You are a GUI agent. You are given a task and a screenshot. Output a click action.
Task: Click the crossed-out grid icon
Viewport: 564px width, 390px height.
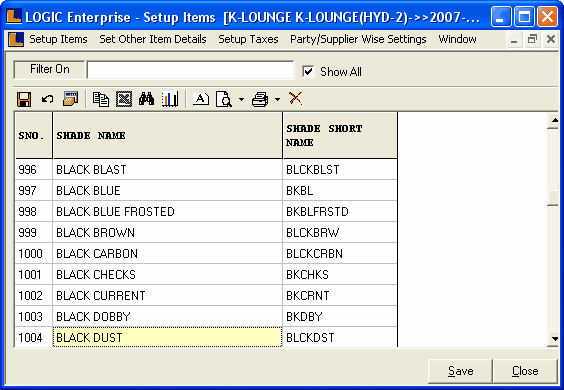tap(124, 99)
